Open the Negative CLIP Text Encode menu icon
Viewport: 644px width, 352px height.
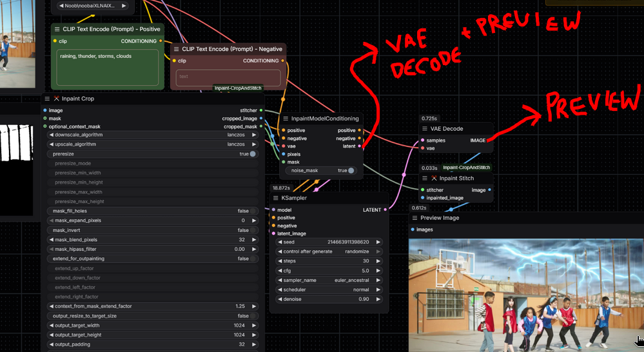click(x=176, y=49)
